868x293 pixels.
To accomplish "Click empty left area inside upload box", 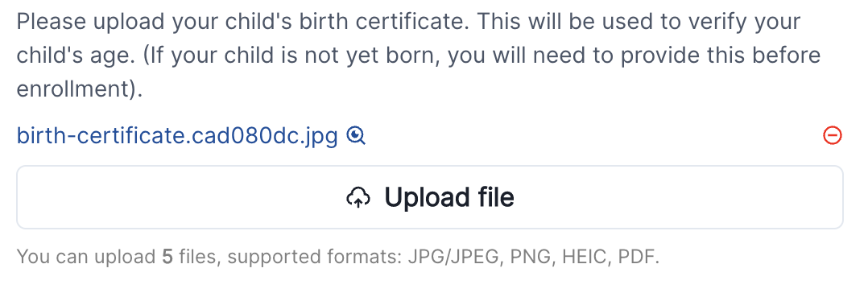I will [x=177, y=197].
